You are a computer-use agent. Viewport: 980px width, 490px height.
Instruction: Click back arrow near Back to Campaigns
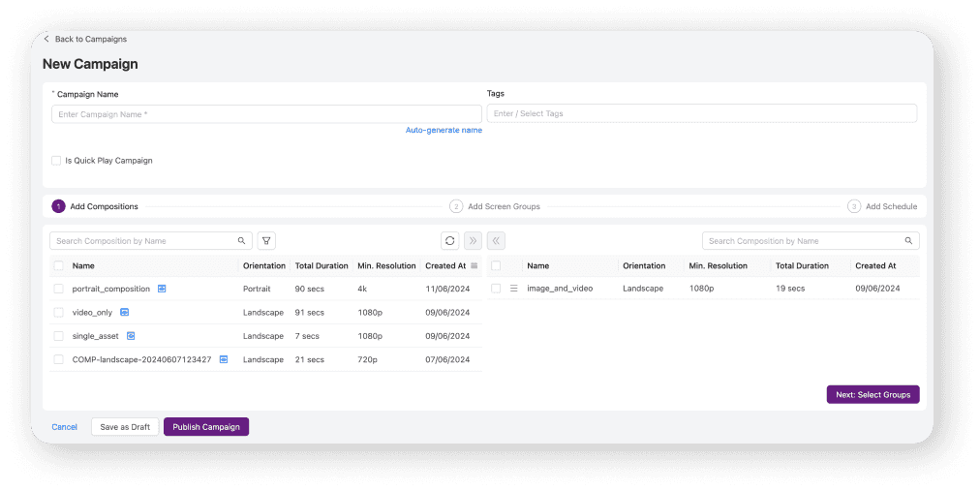[46, 39]
